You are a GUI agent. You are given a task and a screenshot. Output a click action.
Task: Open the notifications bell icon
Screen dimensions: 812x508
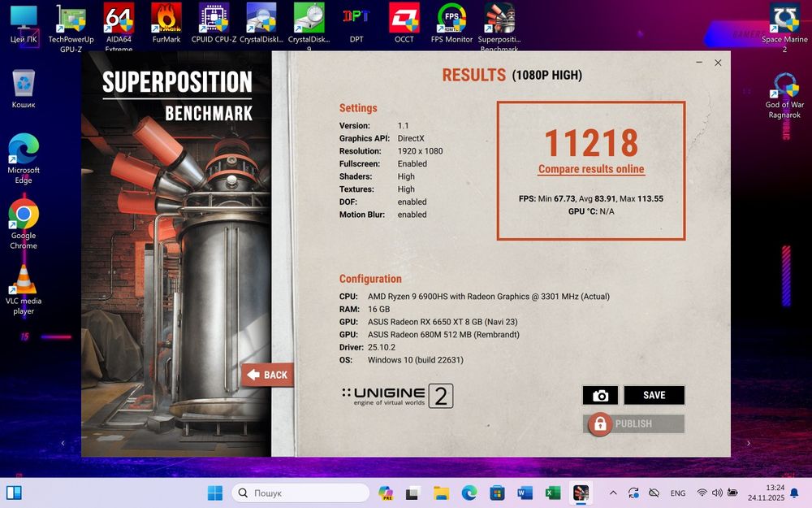coord(794,493)
